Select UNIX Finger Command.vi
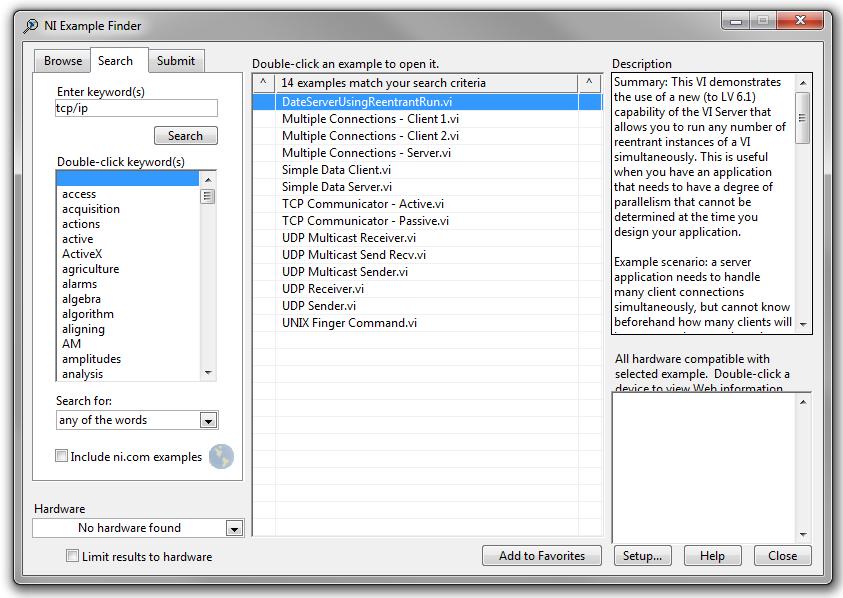 pos(427,323)
